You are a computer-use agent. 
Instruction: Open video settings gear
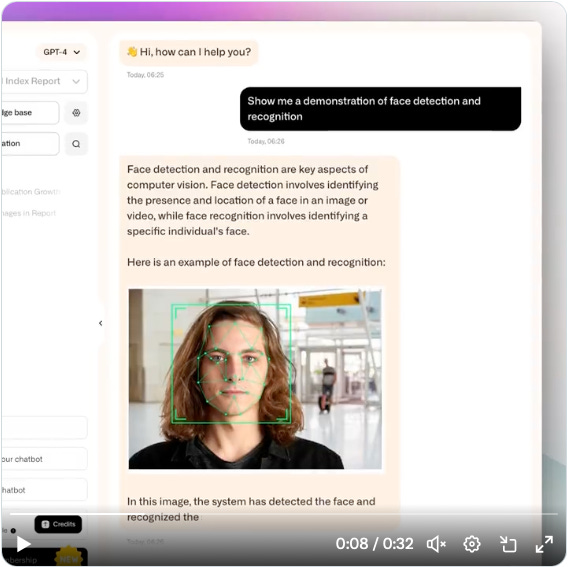click(472, 544)
